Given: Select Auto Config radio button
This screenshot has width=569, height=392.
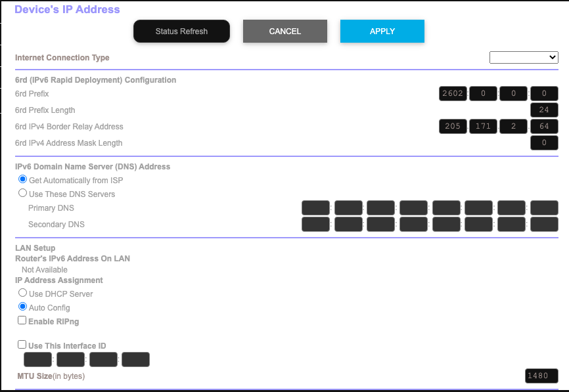Looking at the screenshot, I should (22, 307).
